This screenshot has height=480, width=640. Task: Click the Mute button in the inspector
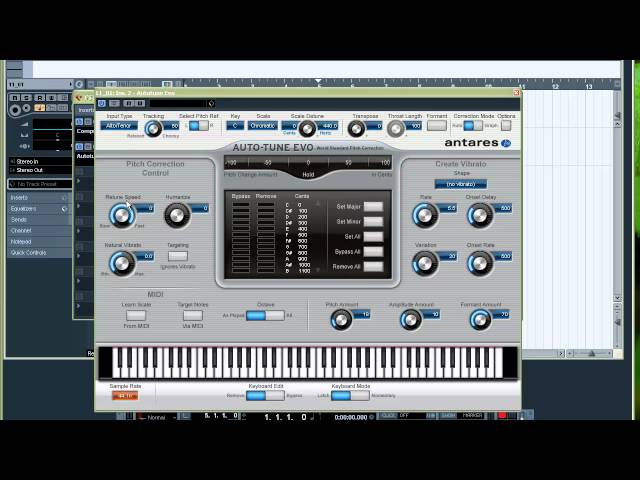coord(15,98)
